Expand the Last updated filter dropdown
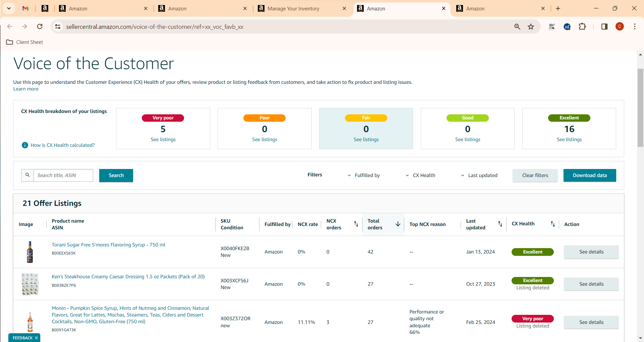Viewport: 644px width, 342px height. coord(479,175)
